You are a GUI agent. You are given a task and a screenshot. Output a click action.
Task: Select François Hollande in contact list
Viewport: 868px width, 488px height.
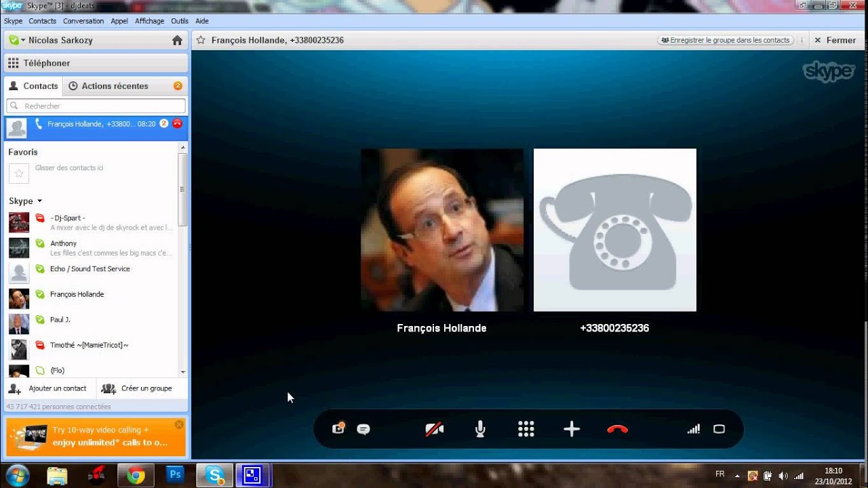pyautogui.click(x=91, y=299)
